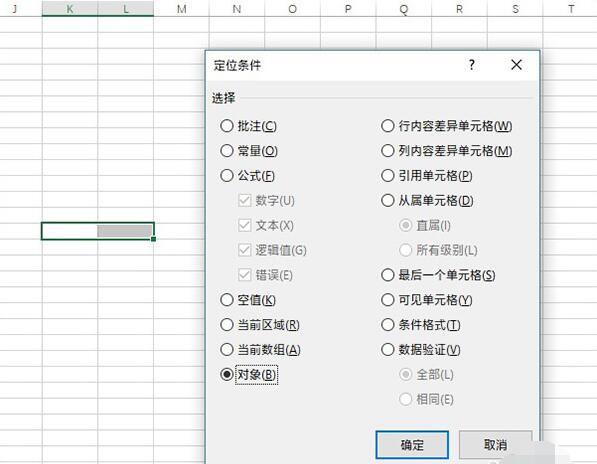Cancel the dialog with 取消

pos(495,445)
